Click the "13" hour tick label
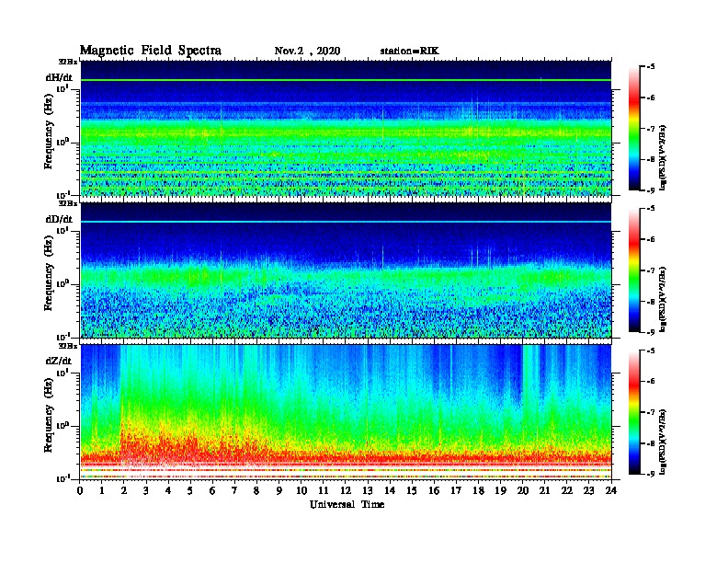Viewport: 728px width, 563px height. [368, 490]
